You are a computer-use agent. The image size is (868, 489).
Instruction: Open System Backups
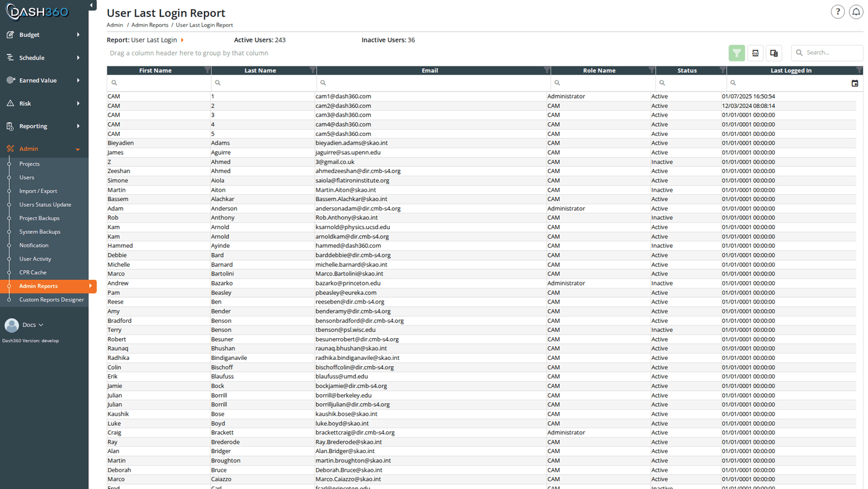click(x=40, y=232)
